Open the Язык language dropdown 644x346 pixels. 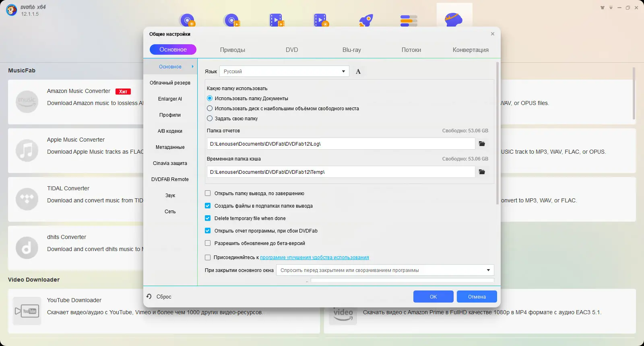284,71
